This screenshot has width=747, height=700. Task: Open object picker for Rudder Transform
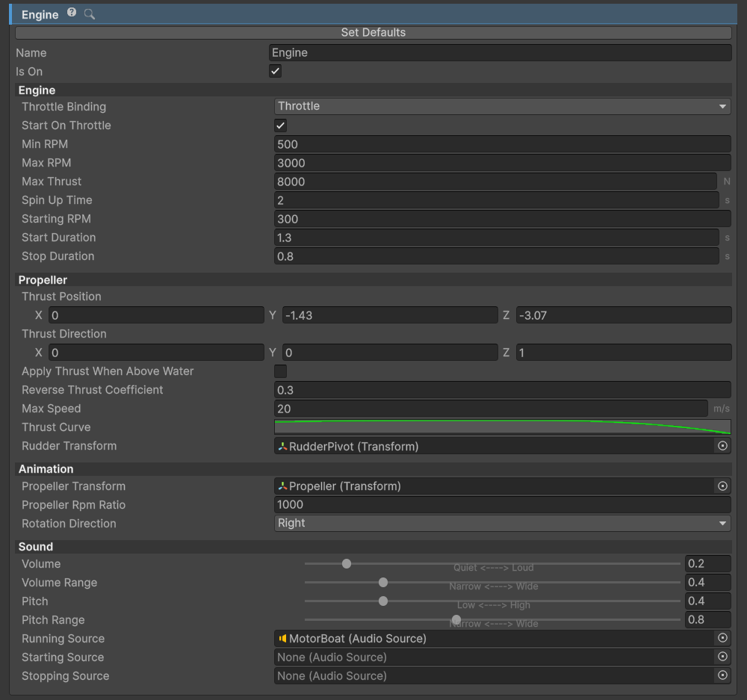(x=722, y=446)
